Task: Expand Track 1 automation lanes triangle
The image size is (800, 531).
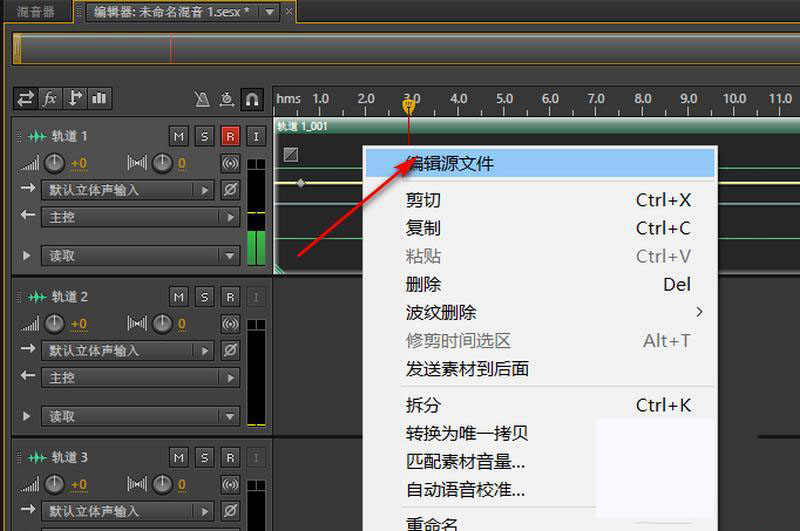Action: pos(27,256)
